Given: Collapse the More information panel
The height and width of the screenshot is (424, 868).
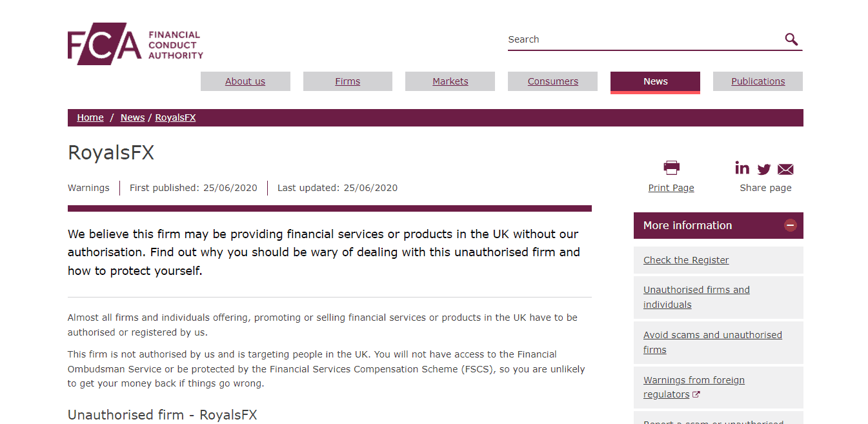Looking at the screenshot, I should 790,225.
